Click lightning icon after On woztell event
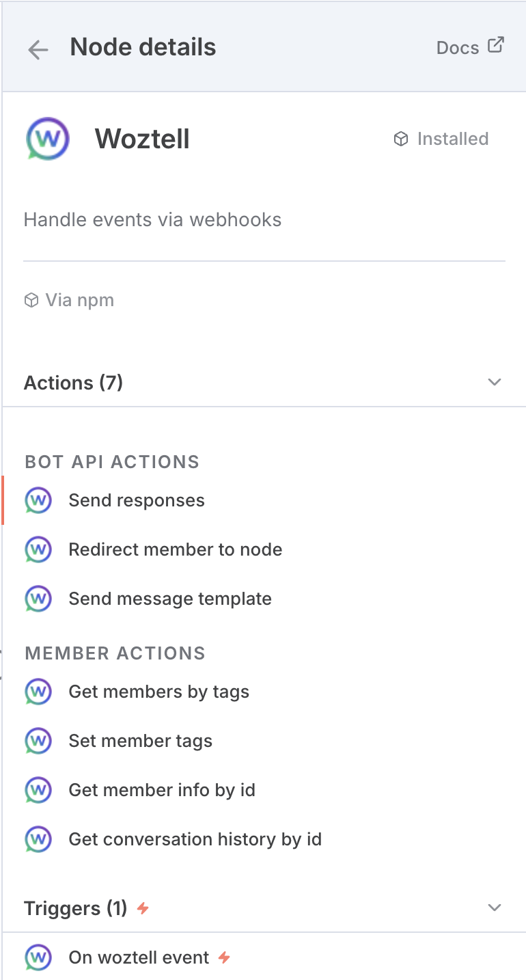Image resolution: width=526 pixels, height=980 pixels. coord(224,957)
